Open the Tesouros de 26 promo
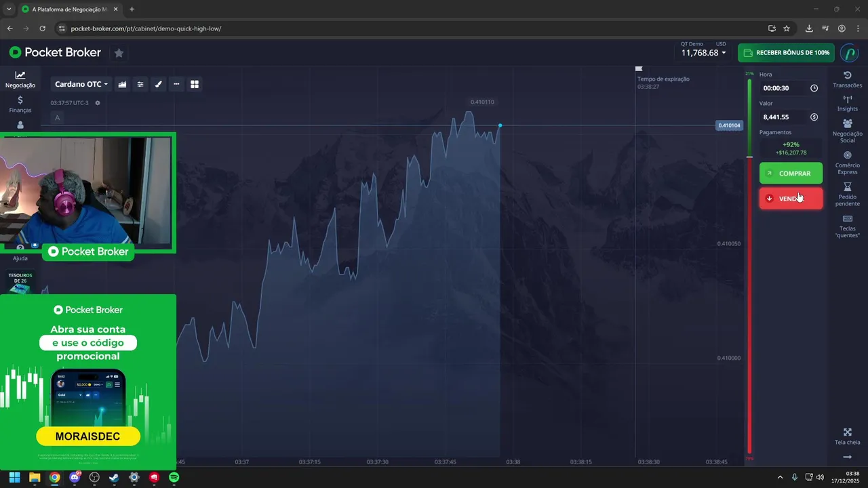Viewport: 868px width, 488px height. point(20,281)
